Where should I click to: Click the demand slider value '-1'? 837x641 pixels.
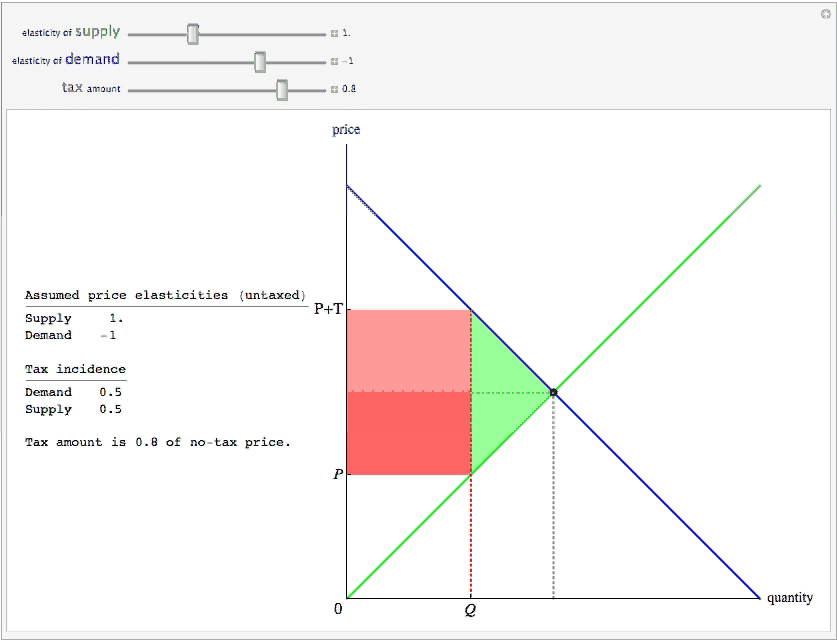348,61
